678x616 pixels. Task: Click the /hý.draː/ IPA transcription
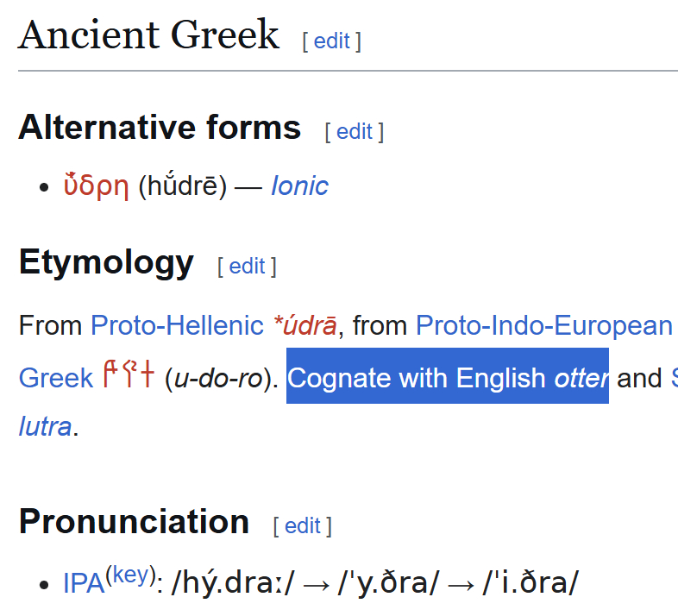[x=233, y=583]
